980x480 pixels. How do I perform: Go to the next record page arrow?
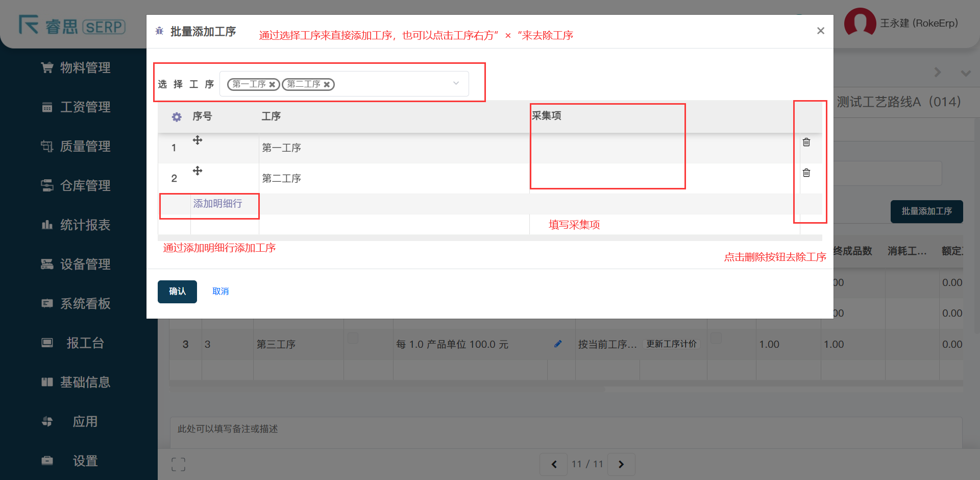tap(621, 464)
